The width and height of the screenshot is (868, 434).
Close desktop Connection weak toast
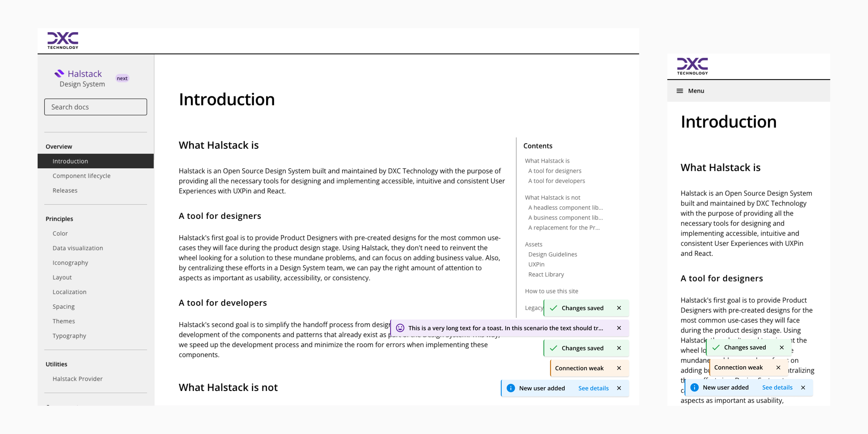[x=619, y=368]
